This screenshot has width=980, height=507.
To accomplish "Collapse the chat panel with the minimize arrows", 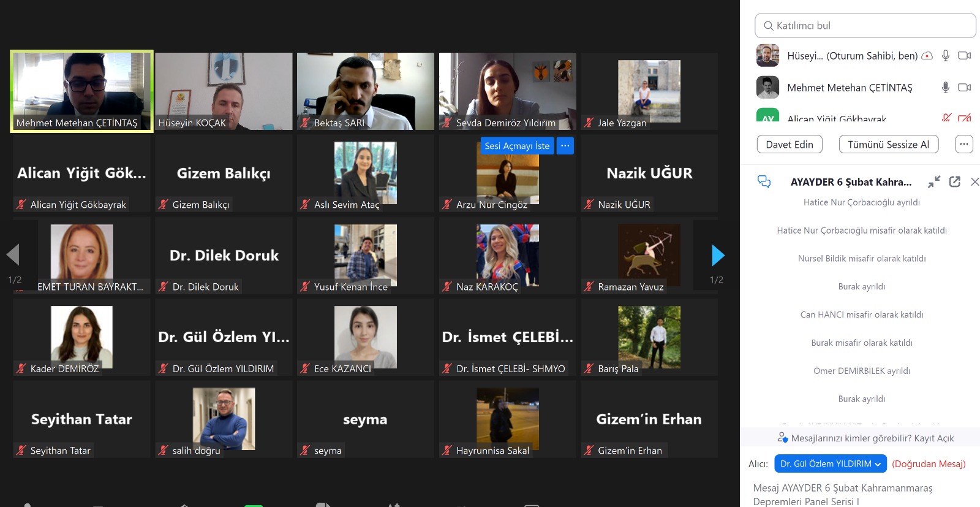I will pos(933,181).
